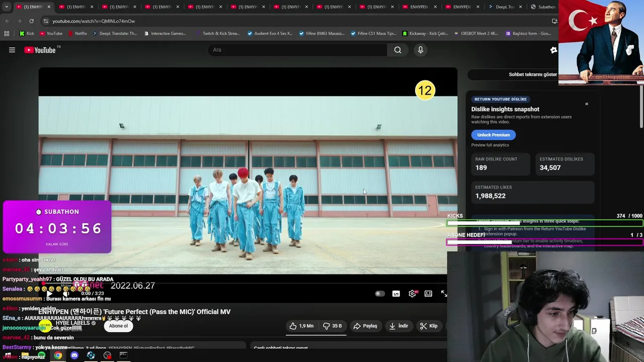Screen dimensions: 644x362
Task: Open the Kickaway bookmark
Action: click(425, 34)
